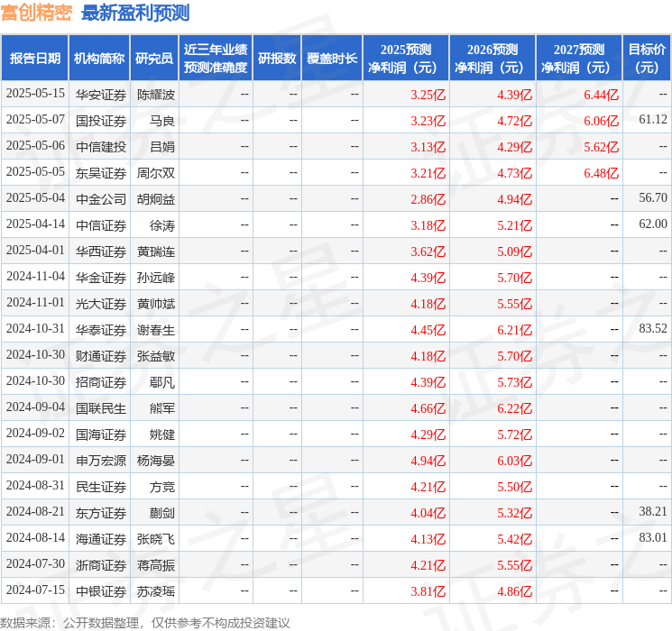Image resolution: width=672 pixels, height=631 pixels.
Task: Sort by 2025预测净利润 column header
Action: pos(406,59)
